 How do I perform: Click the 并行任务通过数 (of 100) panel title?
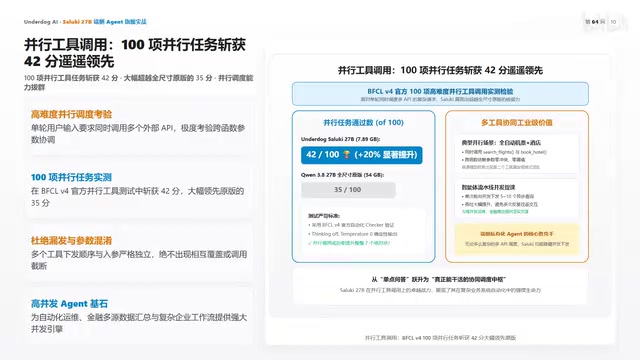coord(363,122)
